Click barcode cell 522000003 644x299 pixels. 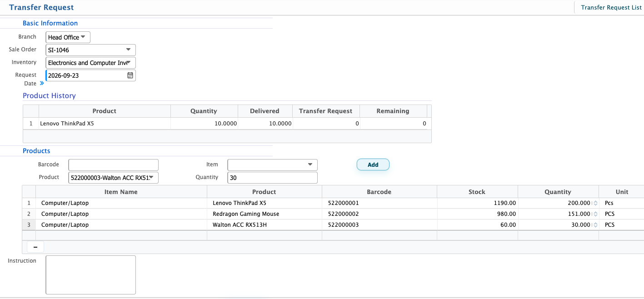tap(379, 225)
